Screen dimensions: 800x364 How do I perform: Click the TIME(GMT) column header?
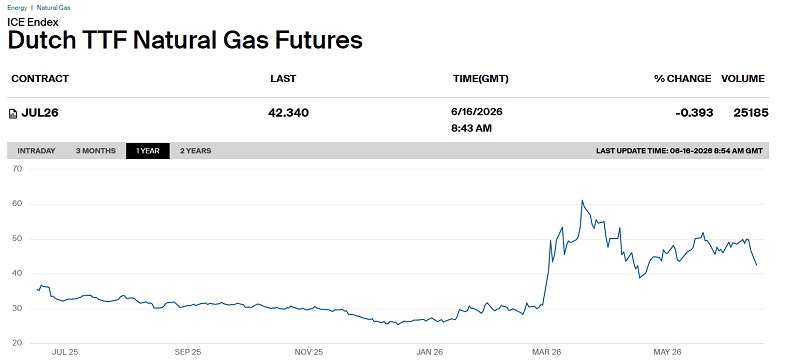(481, 79)
